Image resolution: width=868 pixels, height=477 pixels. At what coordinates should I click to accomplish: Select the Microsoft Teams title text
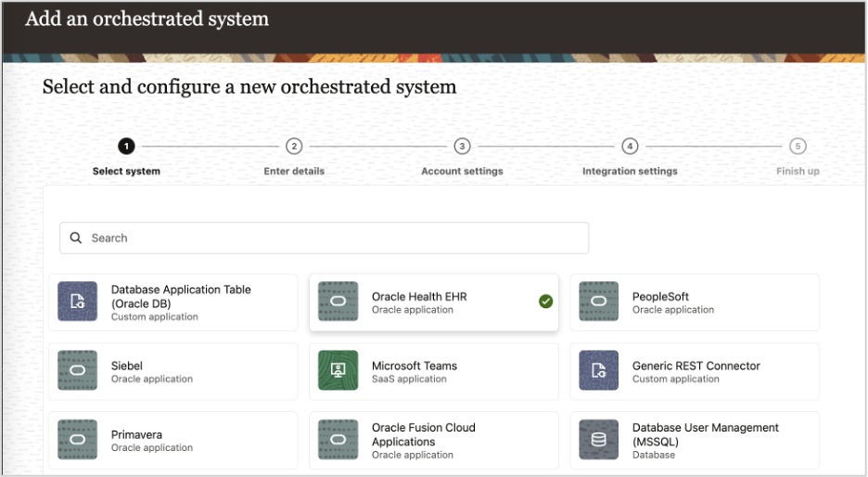[x=415, y=366]
